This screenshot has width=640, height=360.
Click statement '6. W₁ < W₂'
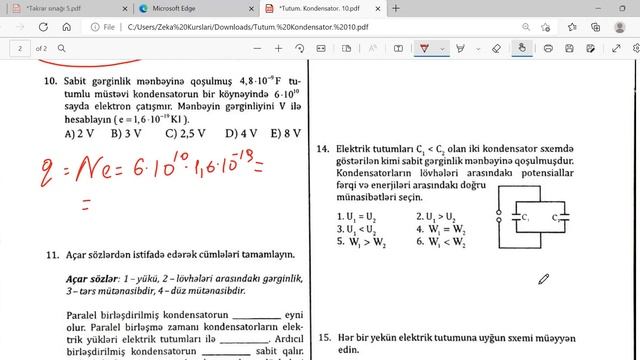[x=441, y=242]
